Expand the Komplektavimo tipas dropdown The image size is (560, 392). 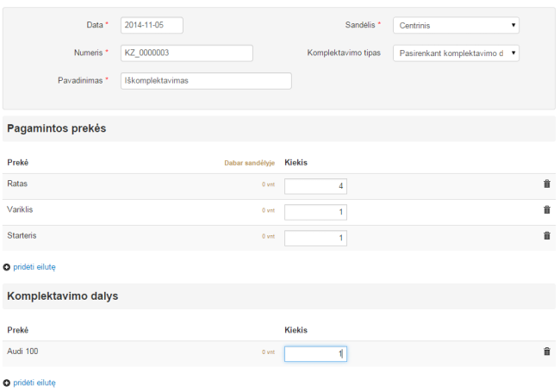(x=456, y=53)
